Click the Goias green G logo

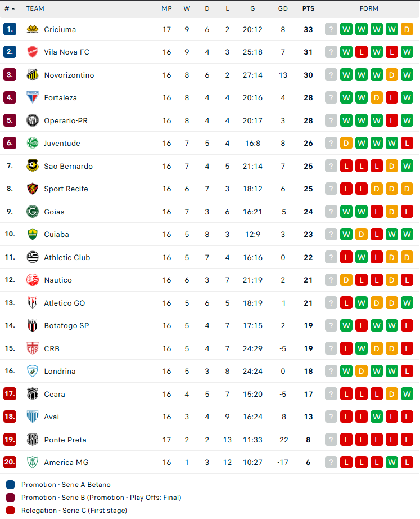33,212
